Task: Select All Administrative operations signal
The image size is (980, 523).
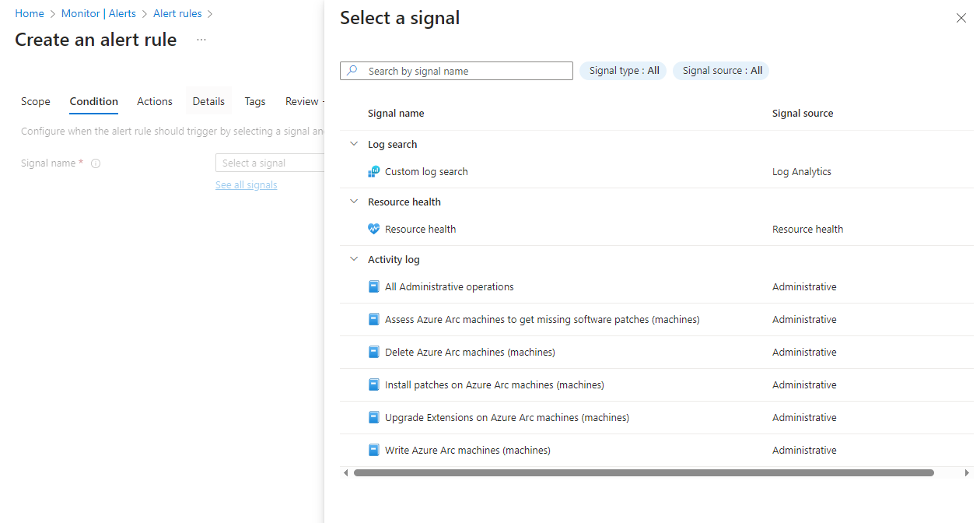Action: (450, 286)
